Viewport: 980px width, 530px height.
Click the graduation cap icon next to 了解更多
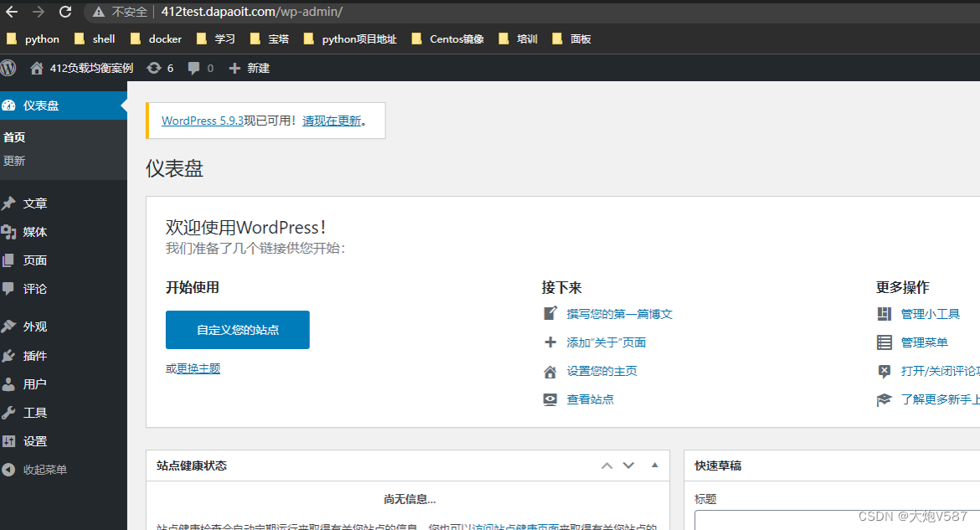coord(884,399)
